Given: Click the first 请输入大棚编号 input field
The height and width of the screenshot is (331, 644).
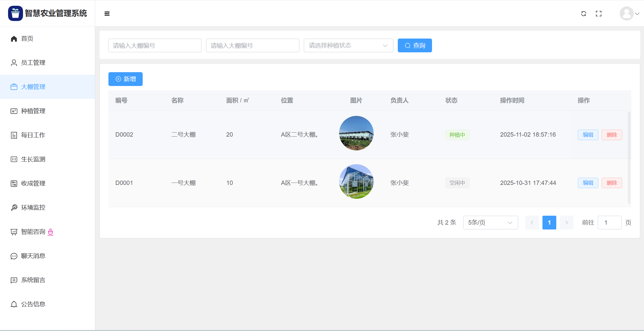Looking at the screenshot, I should pyautogui.click(x=155, y=45).
